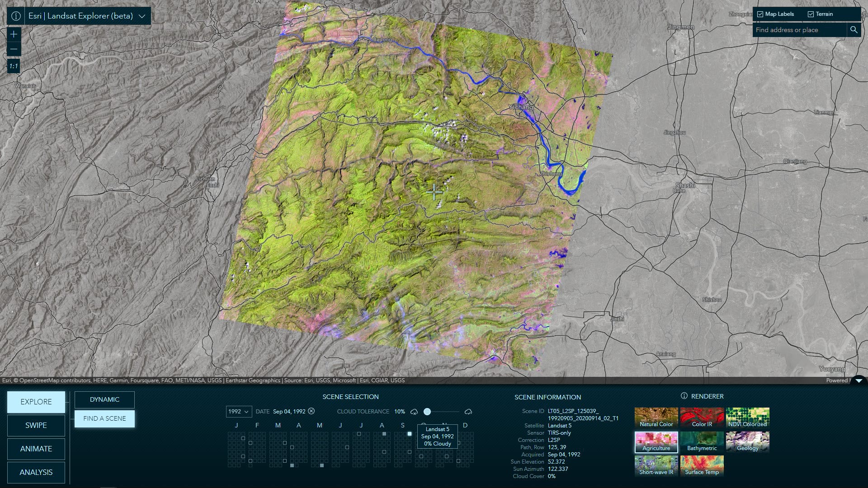The height and width of the screenshot is (488, 868).
Task: Click the Path, Row value 125, 39
Action: pos(557,447)
